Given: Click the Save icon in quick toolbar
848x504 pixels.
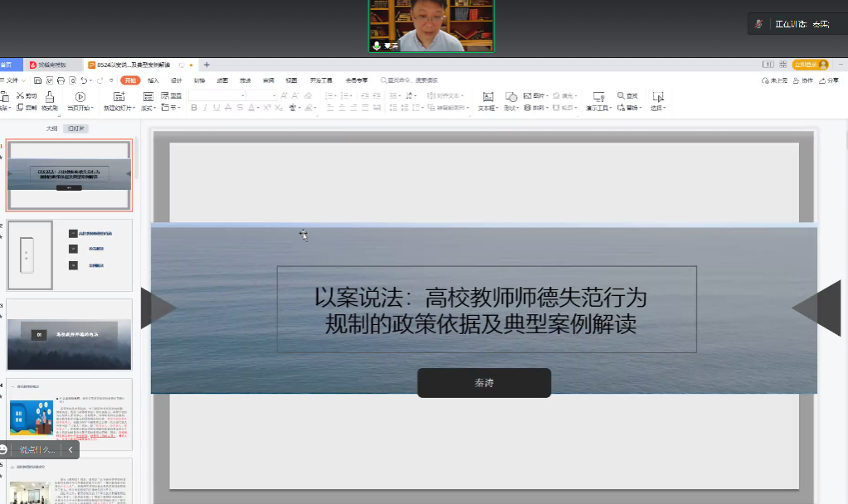Looking at the screenshot, I should [x=38, y=80].
